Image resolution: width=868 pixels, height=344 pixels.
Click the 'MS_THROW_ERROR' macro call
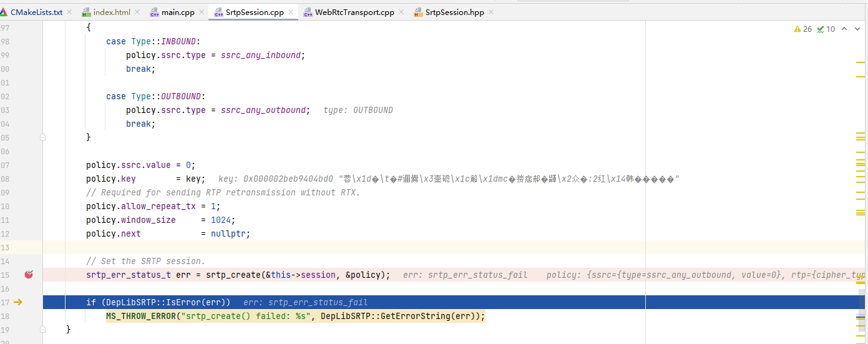pyautogui.click(x=140, y=316)
